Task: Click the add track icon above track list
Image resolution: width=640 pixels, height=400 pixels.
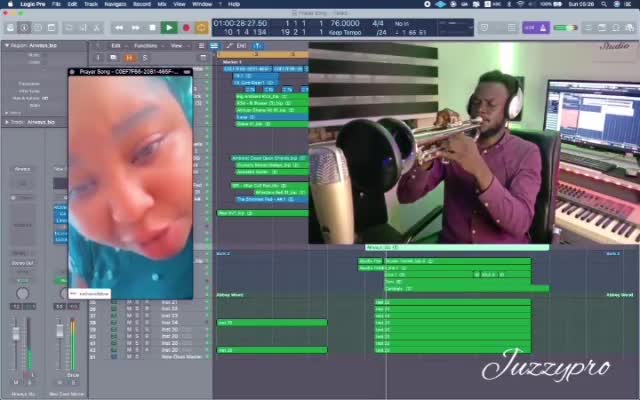Action: pos(98,58)
